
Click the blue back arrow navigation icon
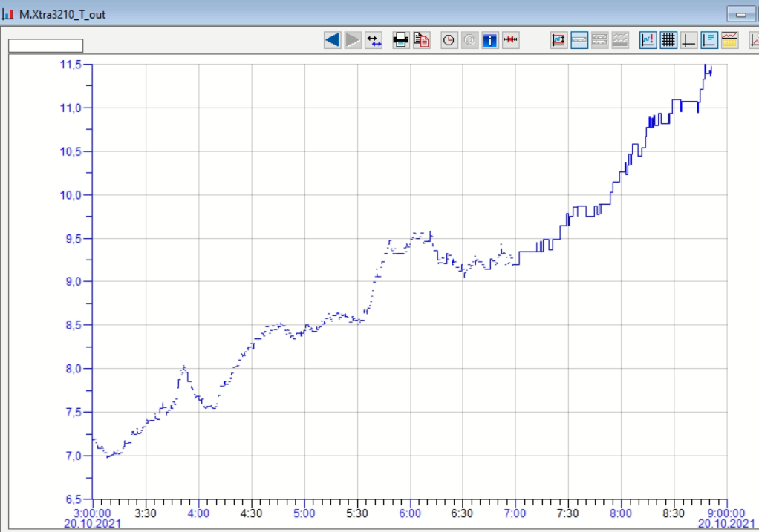click(332, 40)
